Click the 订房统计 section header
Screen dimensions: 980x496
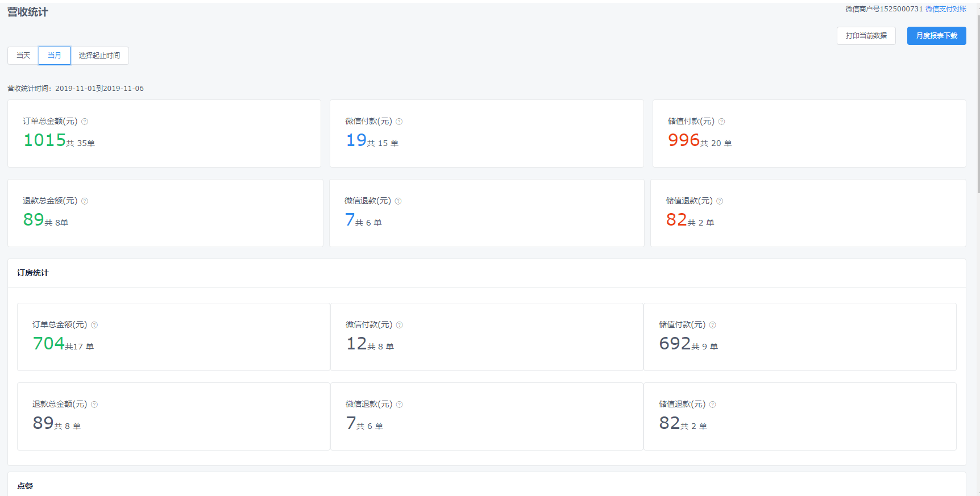pyautogui.click(x=33, y=273)
